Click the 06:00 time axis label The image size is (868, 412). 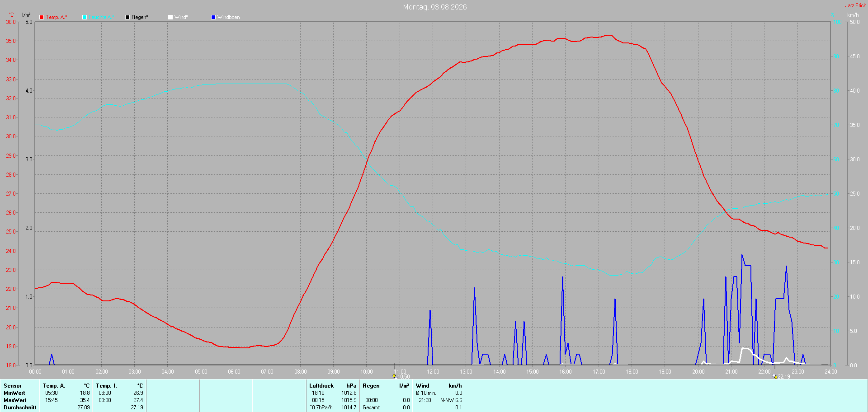click(x=234, y=372)
